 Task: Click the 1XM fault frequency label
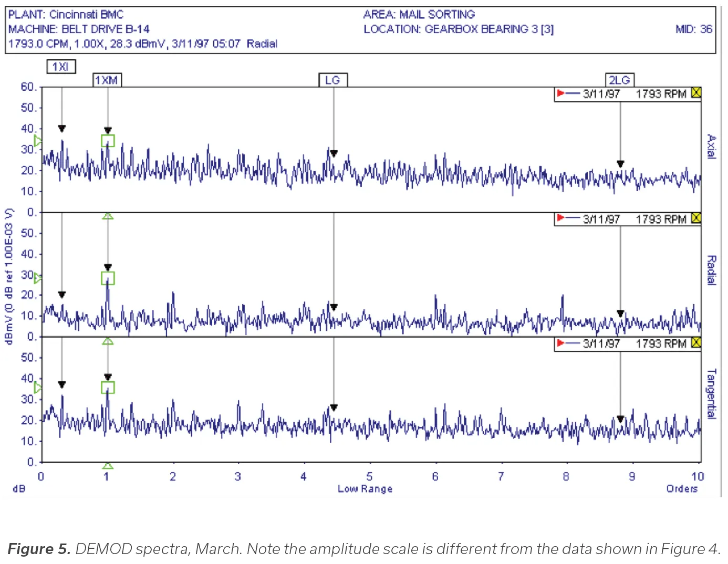tap(107, 80)
